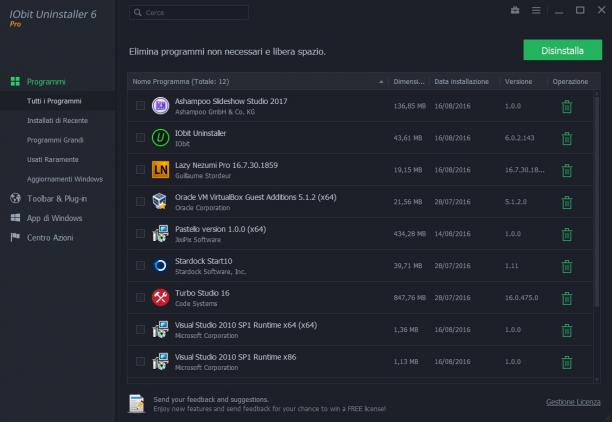
Task: Click the Visual Studio Runtime x86 program icon
Action: 160,361
